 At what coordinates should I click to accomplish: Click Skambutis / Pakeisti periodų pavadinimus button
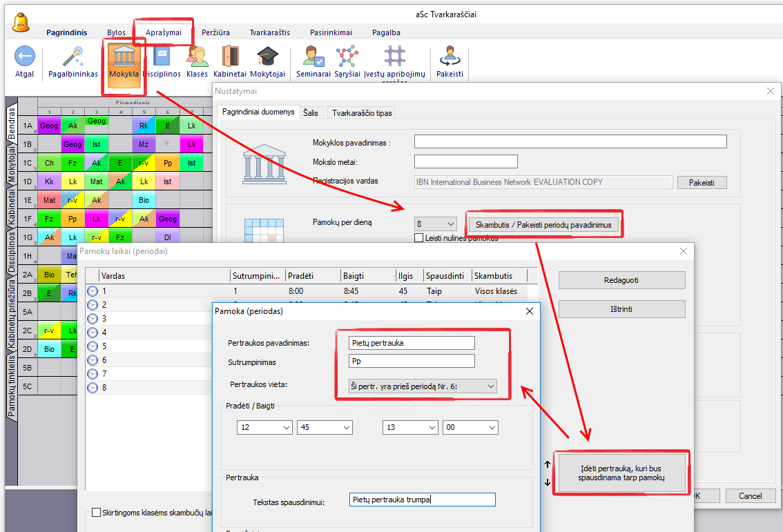click(543, 225)
